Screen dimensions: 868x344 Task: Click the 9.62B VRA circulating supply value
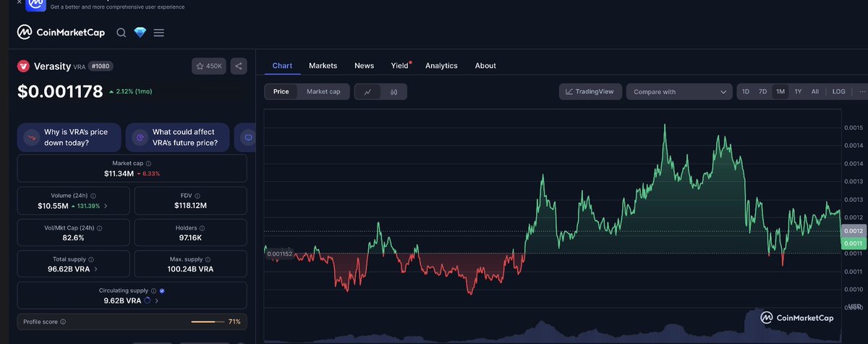[122, 301]
